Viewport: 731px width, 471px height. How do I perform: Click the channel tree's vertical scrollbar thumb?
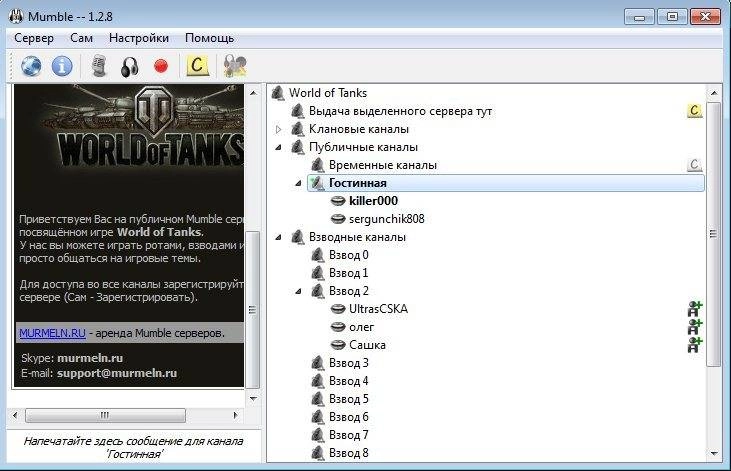click(x=714, y=235)
